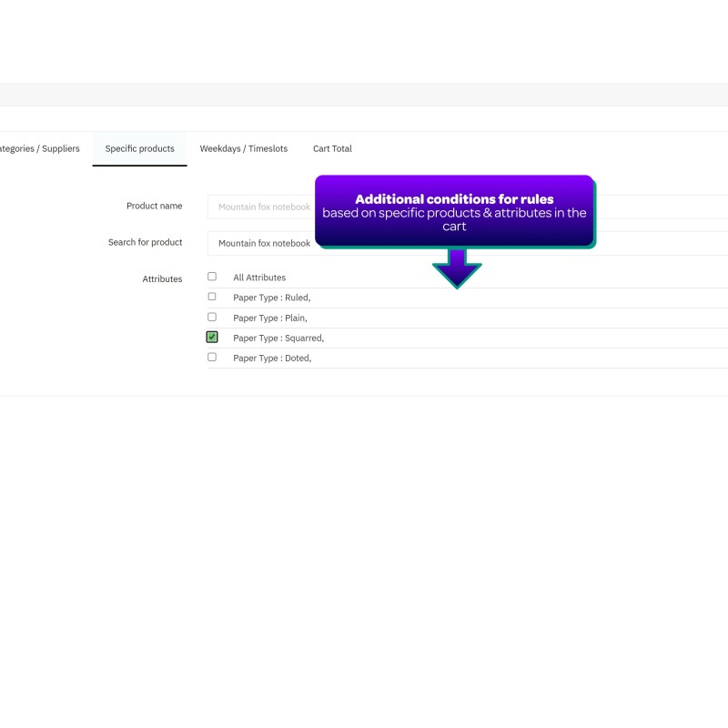The height and width of the screenshot is (728, 728).
Task: Tick the Paper Type : Plain checkbox
Action: (x=212, y=317)
